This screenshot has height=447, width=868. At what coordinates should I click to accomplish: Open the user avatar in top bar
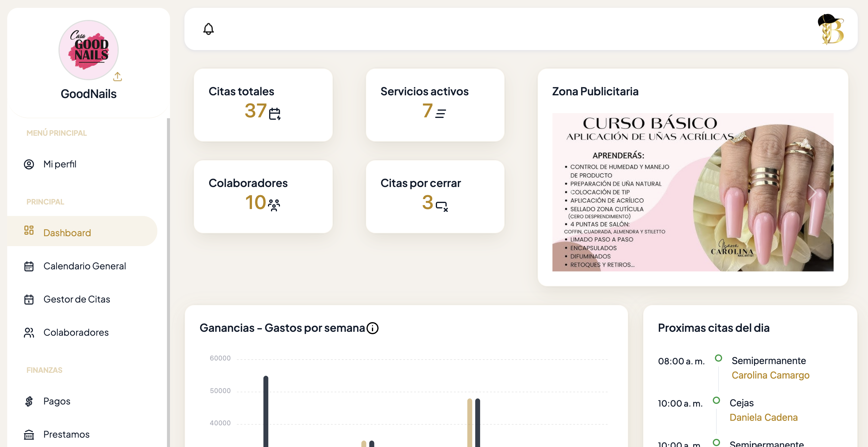tap(830, 29)
